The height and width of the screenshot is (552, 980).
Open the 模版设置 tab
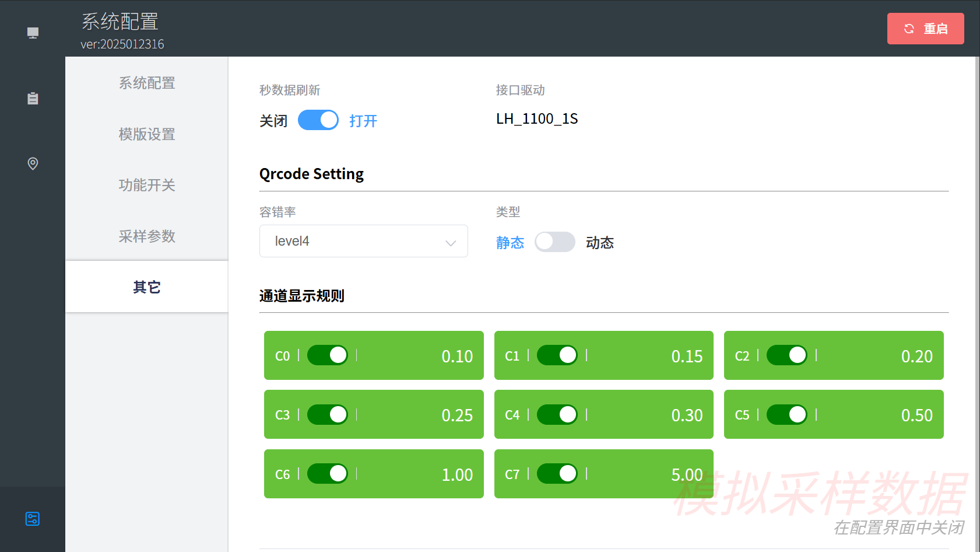pyautogui.click(x=147, y=134)
